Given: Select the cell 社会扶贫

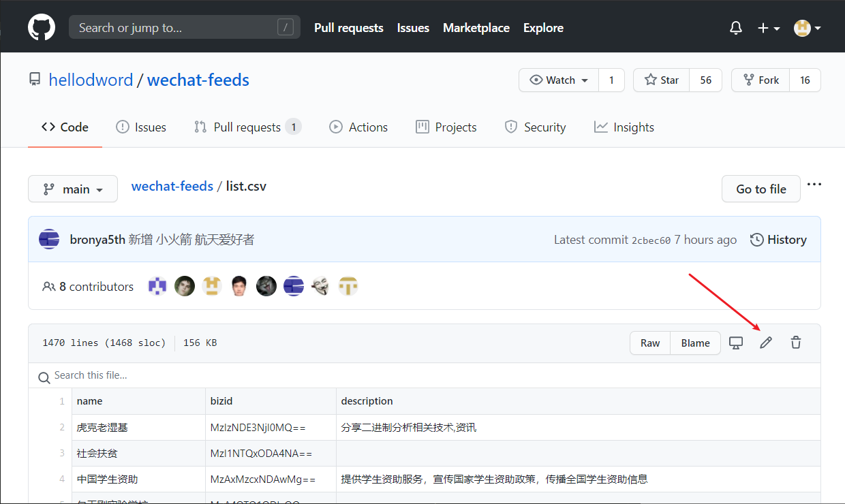Looking at the screenshot, I should (x=138, y=454).
